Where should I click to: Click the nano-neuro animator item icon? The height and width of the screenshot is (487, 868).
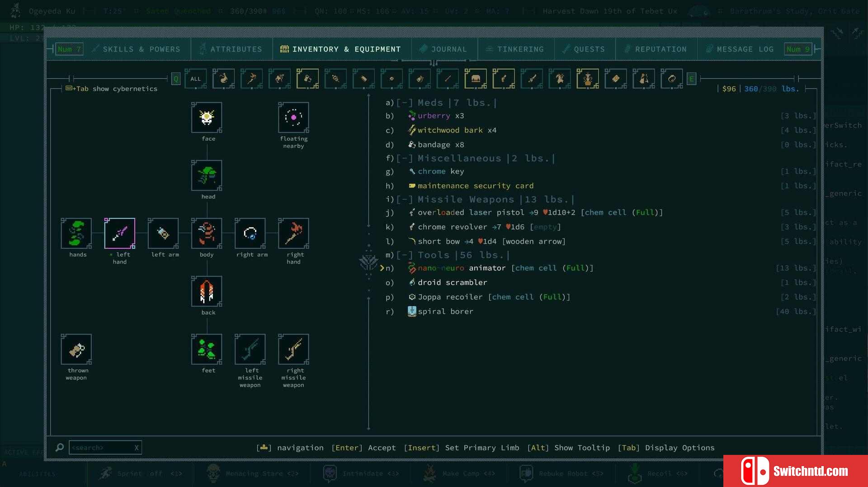click(412, 268)
